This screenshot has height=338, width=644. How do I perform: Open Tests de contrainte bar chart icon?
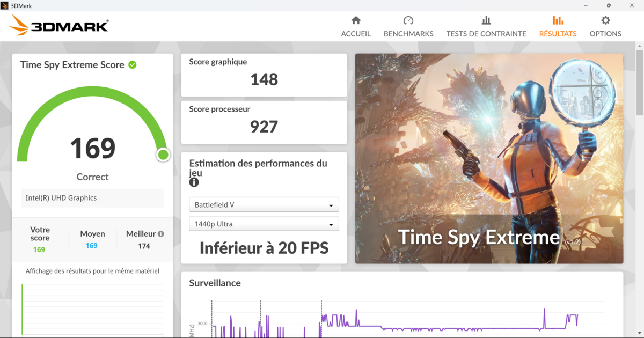tap(486, 20)
